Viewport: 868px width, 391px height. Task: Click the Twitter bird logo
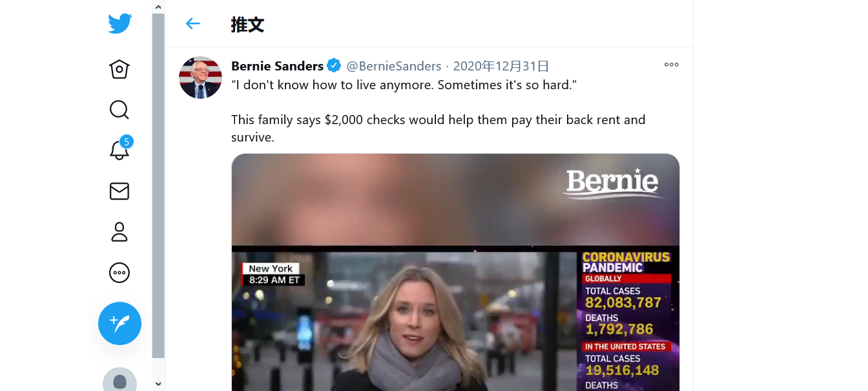(x=119, y=24)
